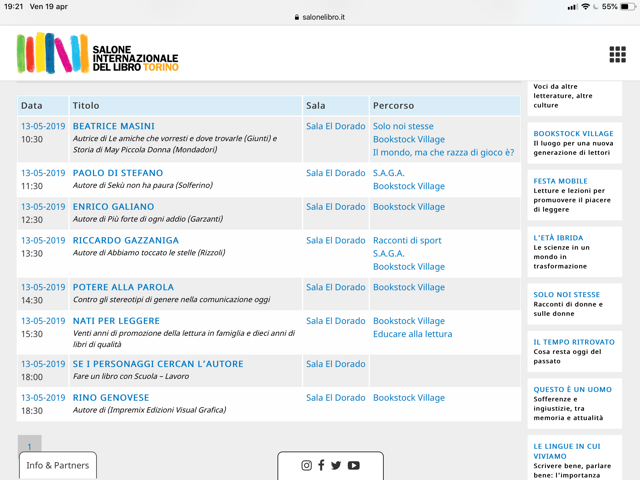This screenshot has width=640, height=480.
Task: Open the Instagram social icon
Action: click(x=307, y=465)
